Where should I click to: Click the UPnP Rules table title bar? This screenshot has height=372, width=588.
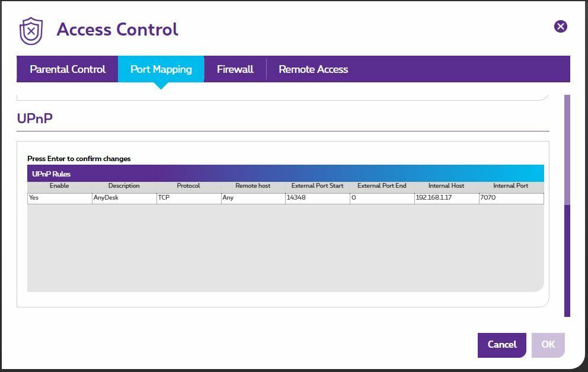tap(285, 174)
